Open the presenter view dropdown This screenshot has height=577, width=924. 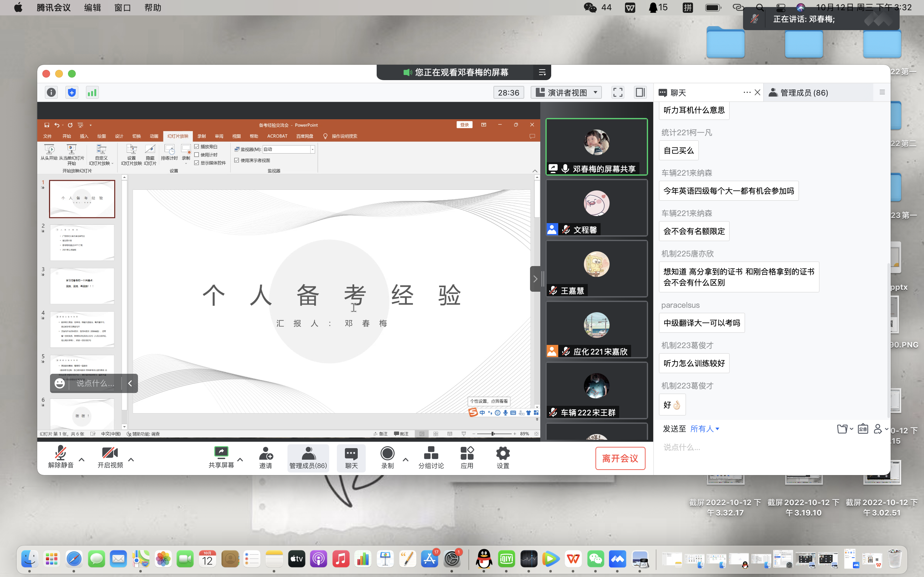(567, 92)
